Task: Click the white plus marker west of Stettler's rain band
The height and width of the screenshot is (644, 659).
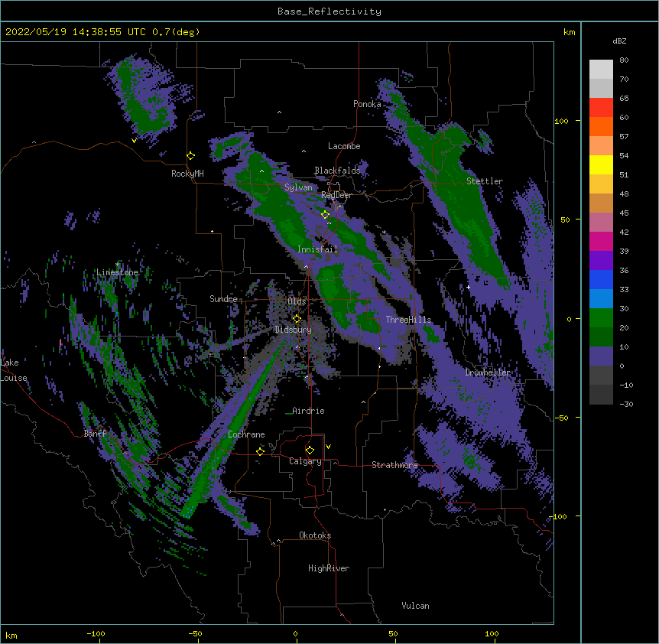Action: [x=468, y=287]
